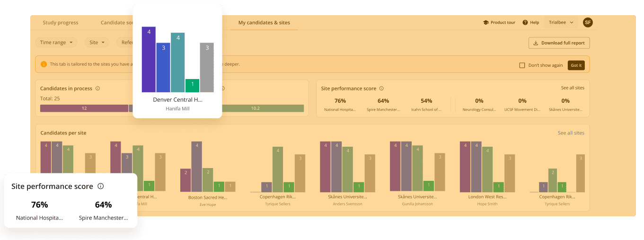Expand the Trialbee organization dropdown
Image resolution: width=644 pixels, height=240 pixels.
[561, 23]
